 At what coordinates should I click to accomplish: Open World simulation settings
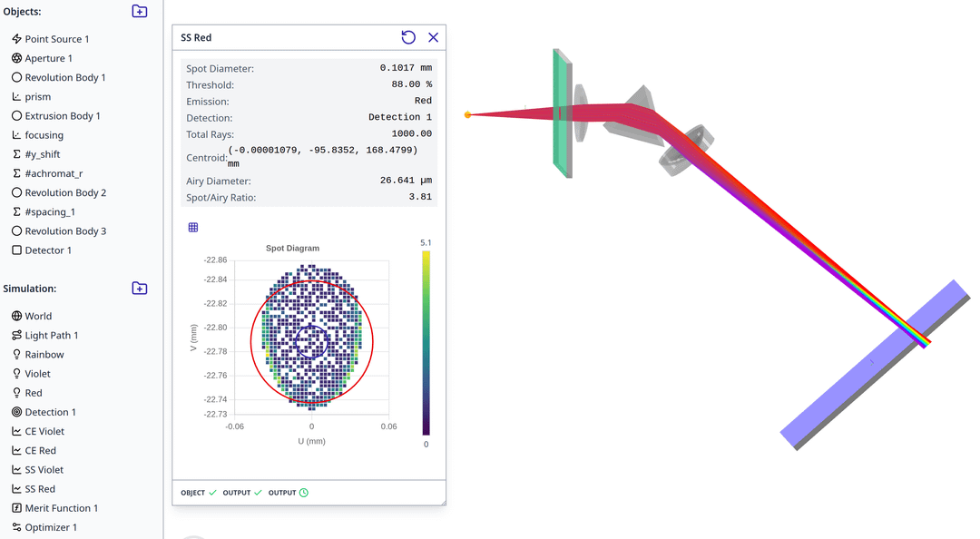pos(38,316)
